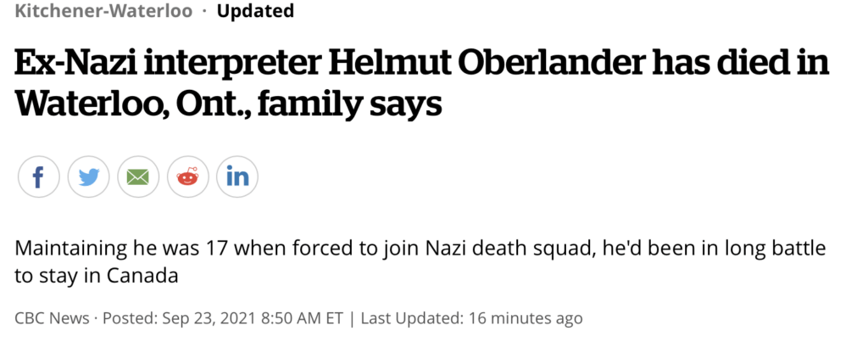The height and width of the screenshot is (342, 868).
Task: Share article on Reddit icon
Action: 187,177
